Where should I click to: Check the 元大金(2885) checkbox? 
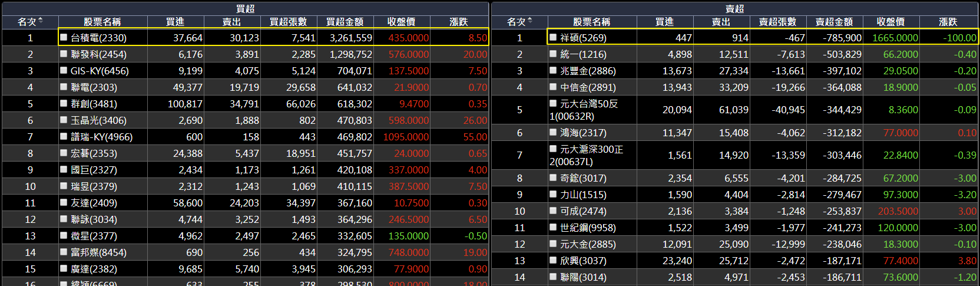(553, 244)
